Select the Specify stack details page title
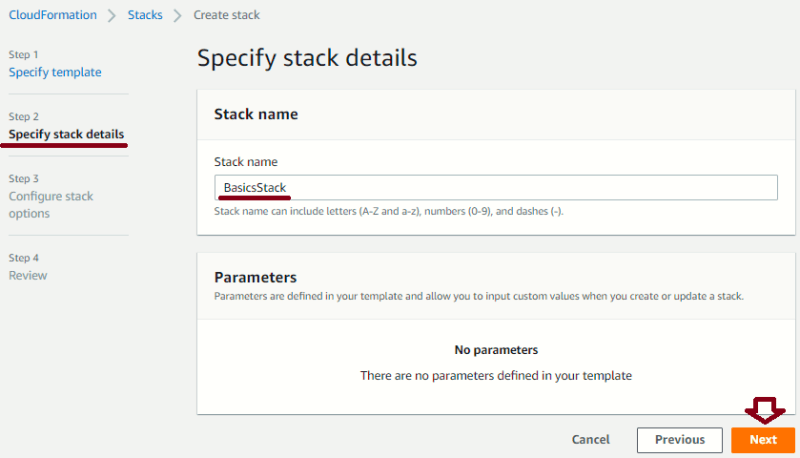Viewport: 800px width, 458px height. [307, 58]
